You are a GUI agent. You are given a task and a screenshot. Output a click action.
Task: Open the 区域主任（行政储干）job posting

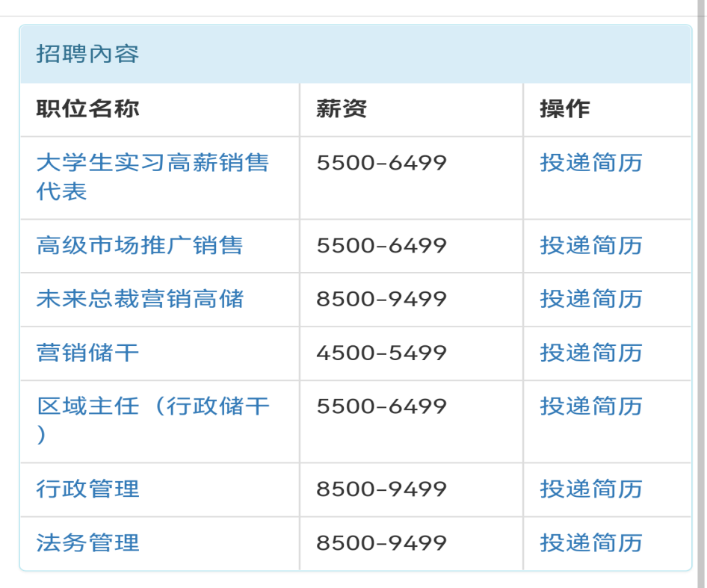point(152,406)
